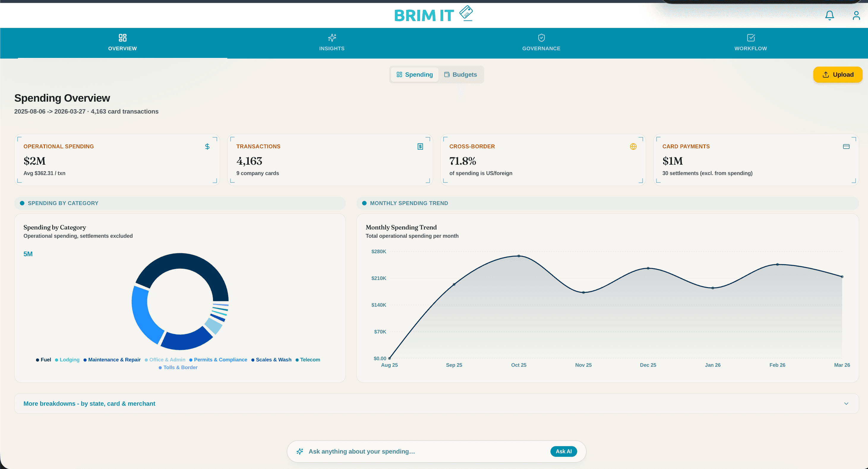The height and width of the screenshot is (469, 868).
Task: Open More breakdowns by state, card & merchant
Action: pyautogui.click(x=436, y=404)
